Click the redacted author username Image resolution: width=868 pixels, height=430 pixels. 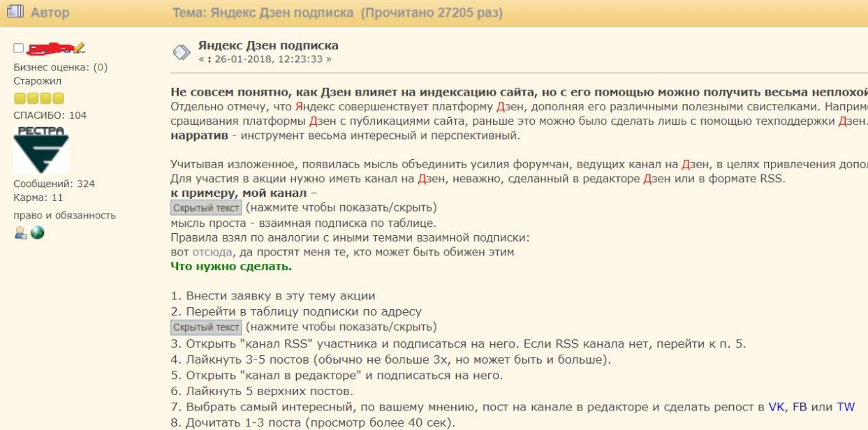coord(50,49)
